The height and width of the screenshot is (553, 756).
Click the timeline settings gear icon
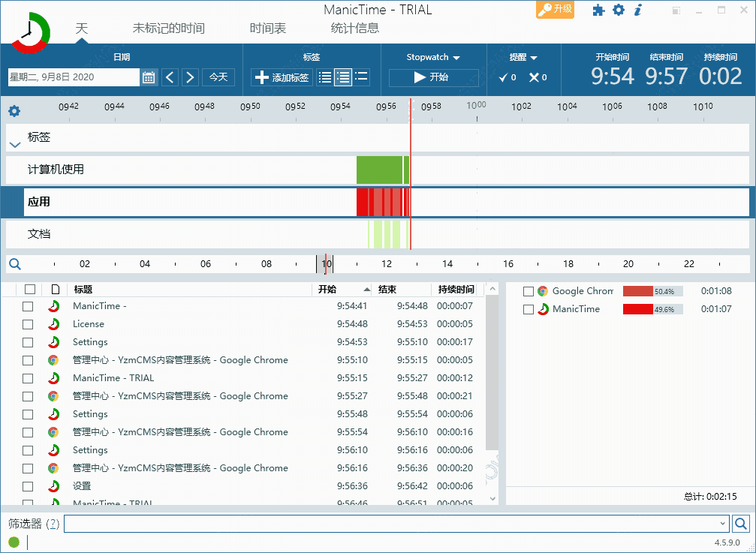(x=14, y=110)
